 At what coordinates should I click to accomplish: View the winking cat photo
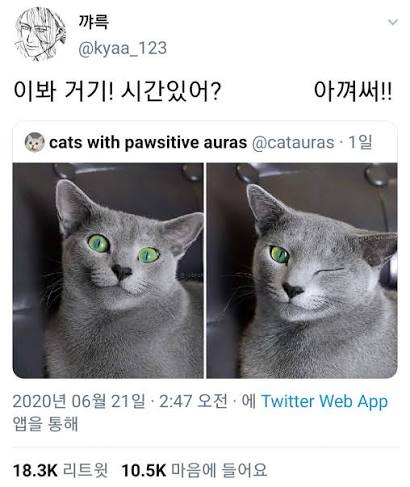coord(302,270)
